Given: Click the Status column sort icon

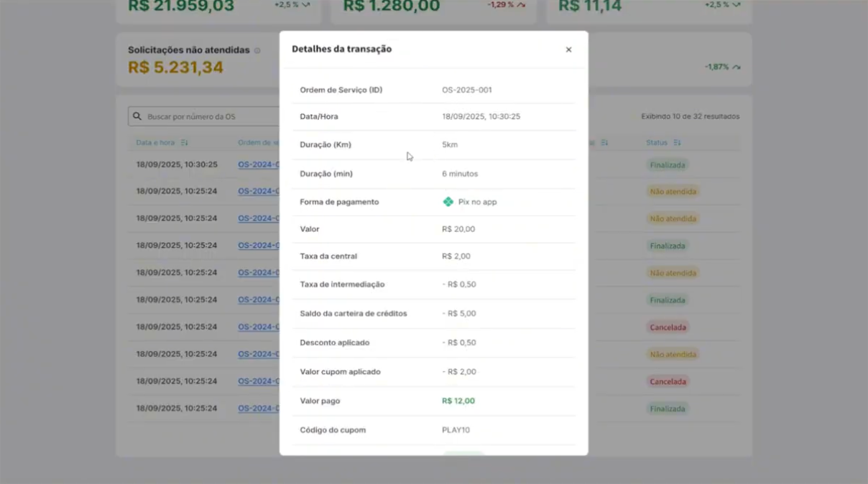Looking at the screenshot, I should pos(677,143).
